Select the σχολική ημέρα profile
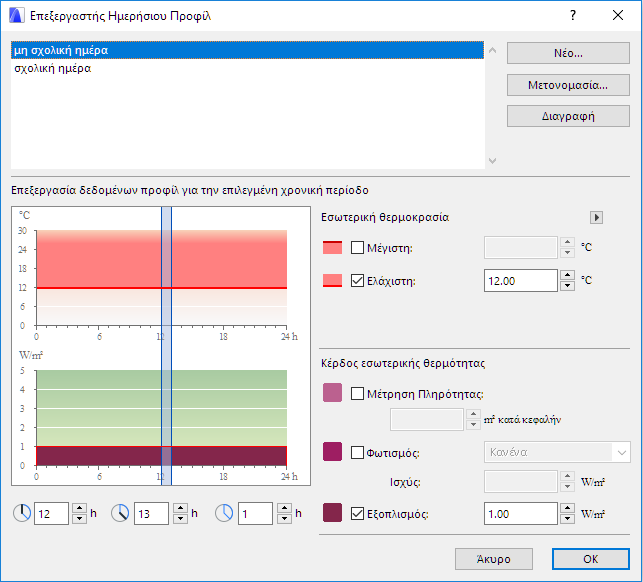 coord(52,69)
